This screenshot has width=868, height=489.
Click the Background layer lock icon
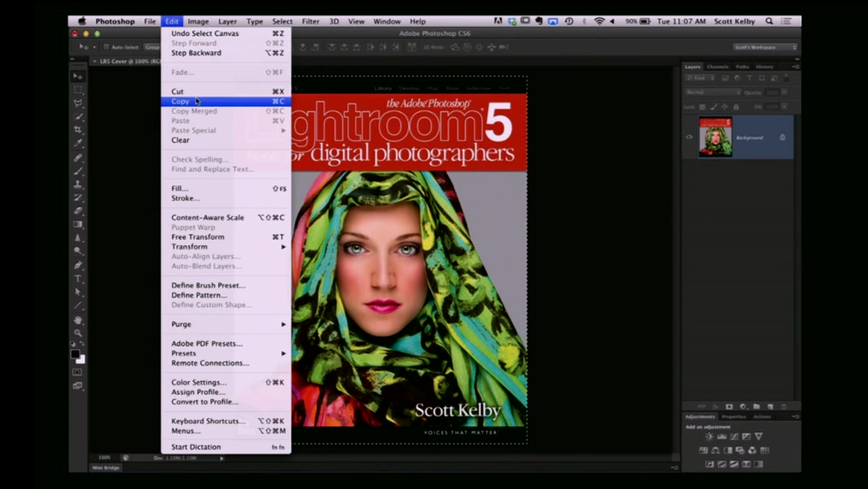point(782,137)
